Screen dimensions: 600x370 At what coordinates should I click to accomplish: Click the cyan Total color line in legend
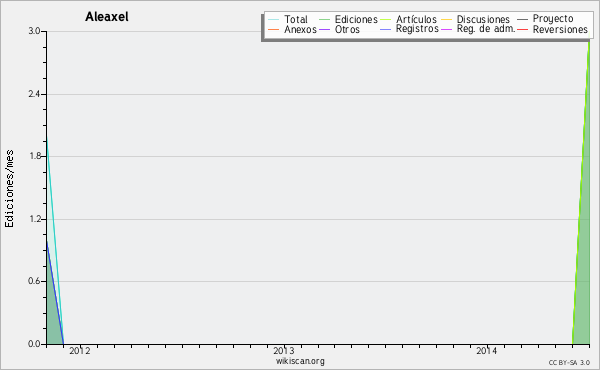coord(274,19)
